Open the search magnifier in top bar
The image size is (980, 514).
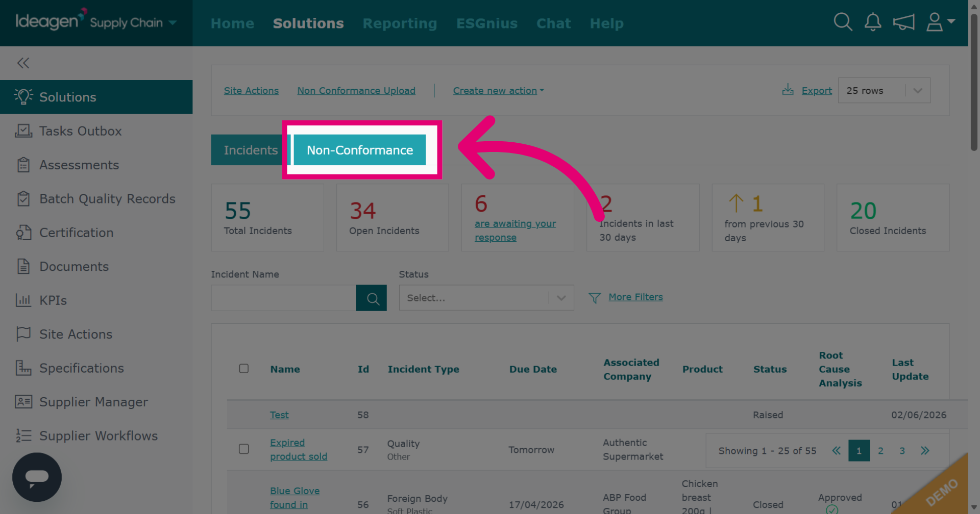pos(843,22)
